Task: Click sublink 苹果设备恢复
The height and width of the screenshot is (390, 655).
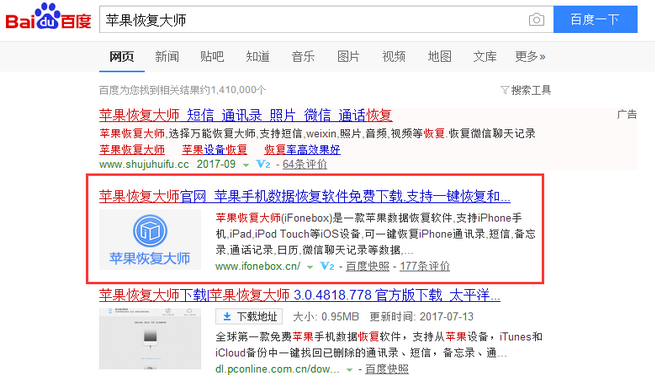Action: (214, 149)
